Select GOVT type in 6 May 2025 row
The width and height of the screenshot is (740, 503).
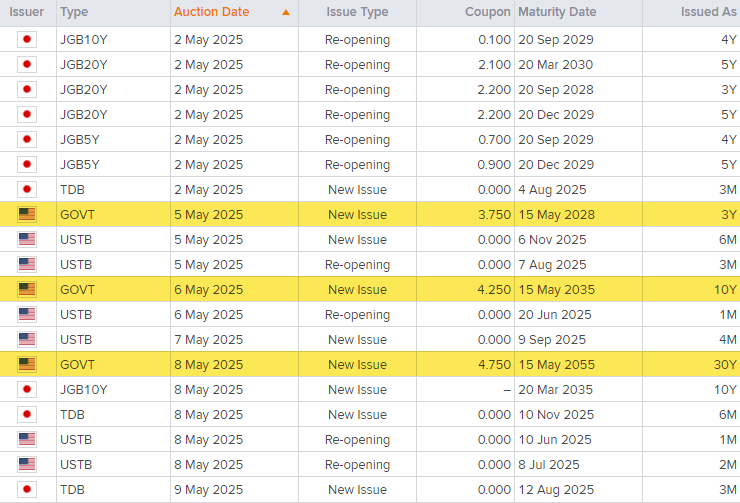pyautogui.click(x=77, y=290)
